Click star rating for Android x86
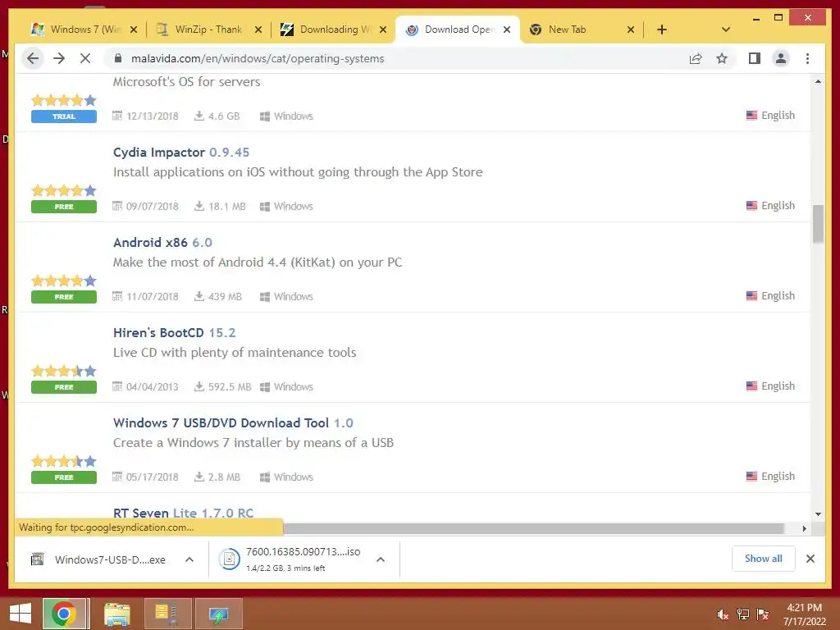Screen dimensions: 840x630 pyautogui.click(x=64, y=281)
